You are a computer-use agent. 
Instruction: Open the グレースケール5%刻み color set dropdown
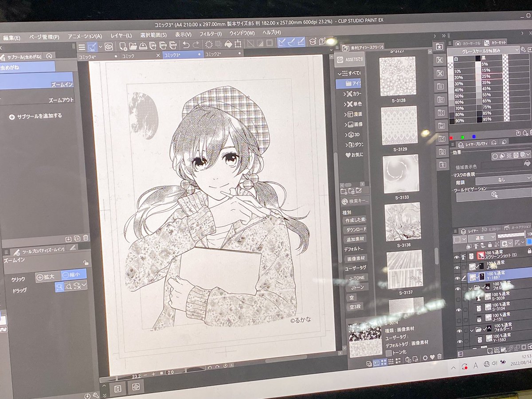tap(483, 50)
